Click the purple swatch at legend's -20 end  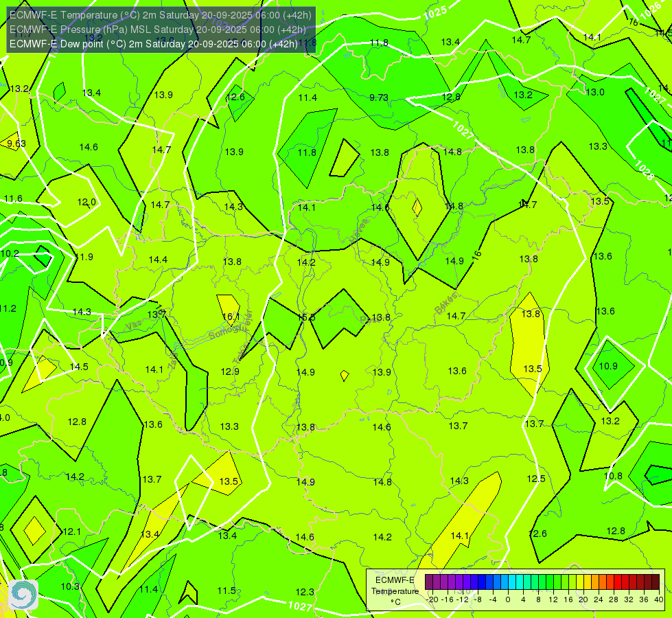(429, 582)
